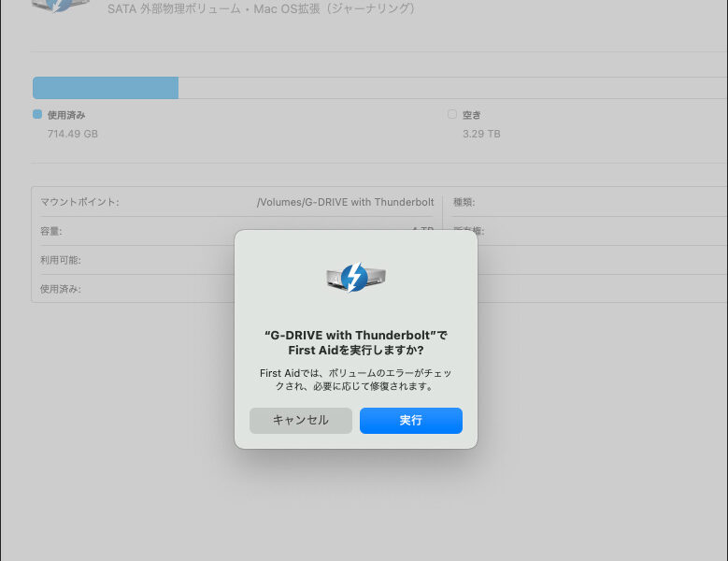Click the blue 使用済み legend swatch
Image resolution: width=728 pixels, height=561 pixels.
coord(37,114)
